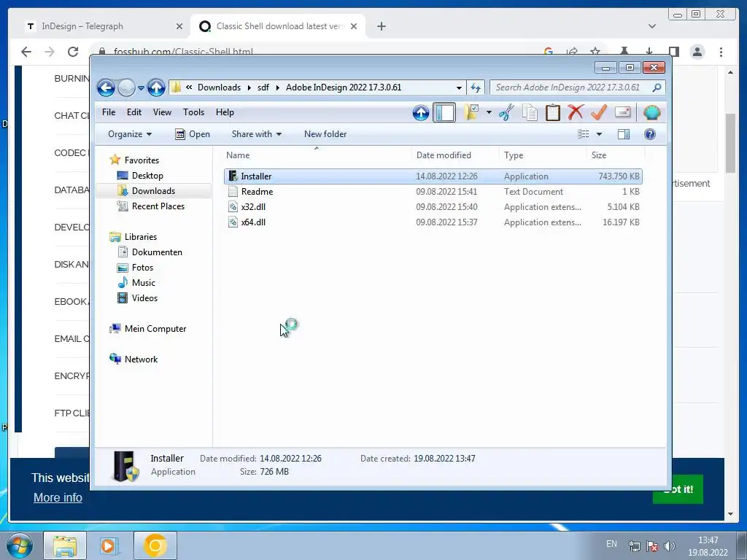Open Classic Explorer settings shell icon

pyautogui.click(x=651, y=113)
